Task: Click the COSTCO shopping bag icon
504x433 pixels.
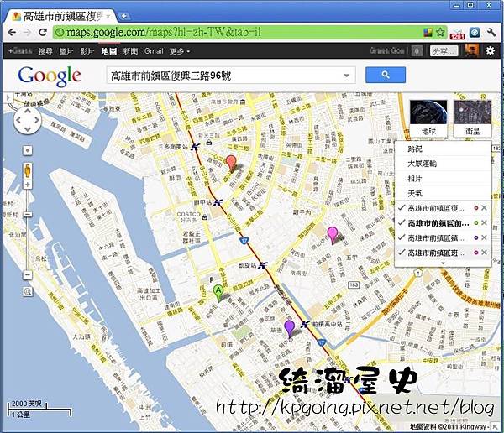Action: pyautogui.click(x=204, y=217)
